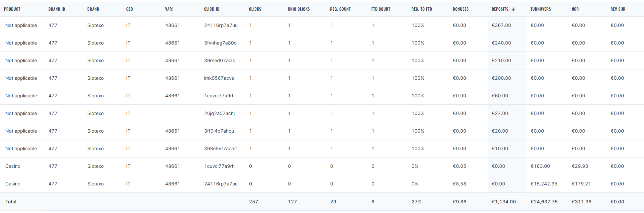644x213 pixels.
Task: Click the descending sort arrow beside DEPOSITS
Action: (x=514, y=9)
